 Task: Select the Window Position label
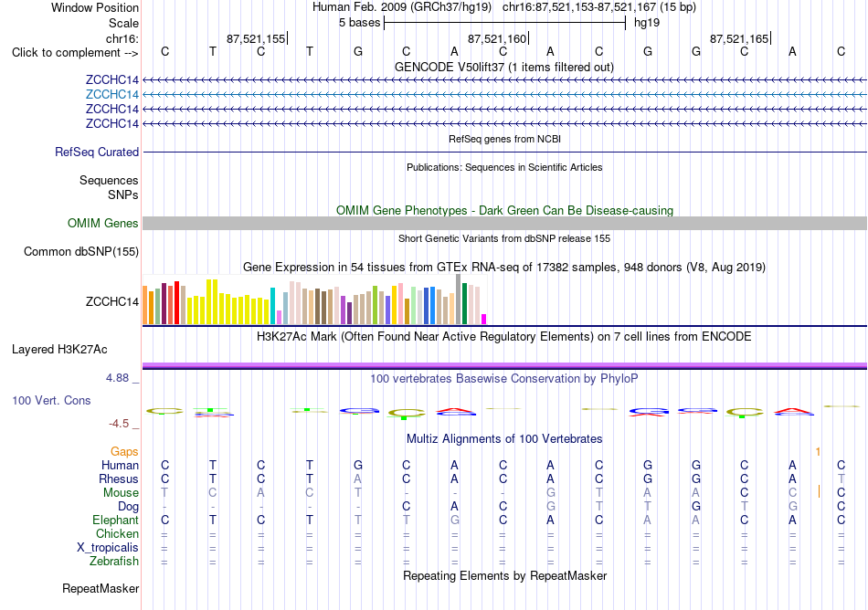pos(95,7)
